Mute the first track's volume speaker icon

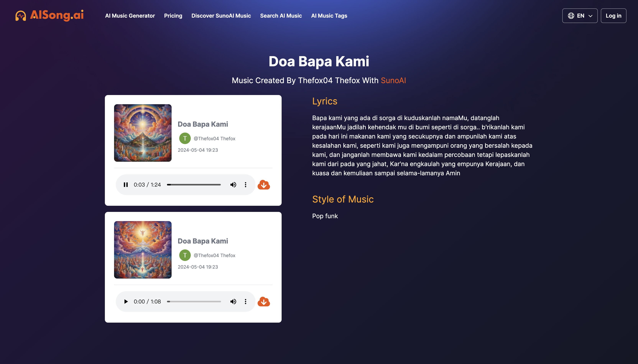(233, 185)
